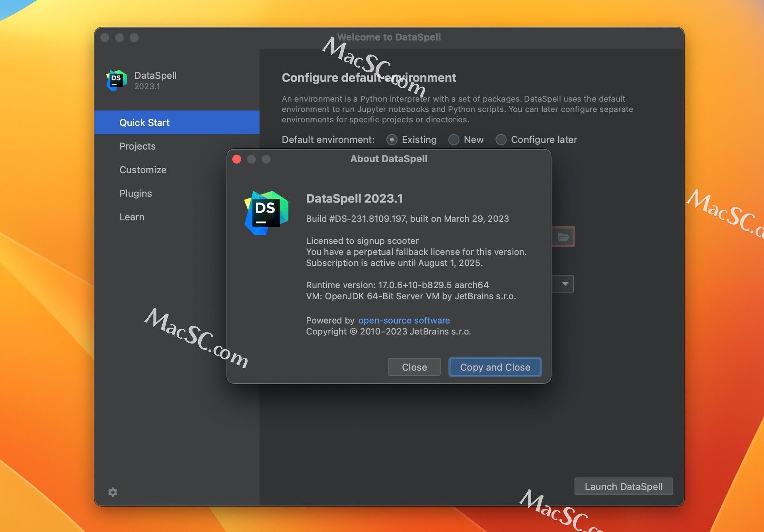Image resolution: width=764 pixels, height=532 pixels.
Task: Click the DataSpell logo in About dialog
Action: 266,213
